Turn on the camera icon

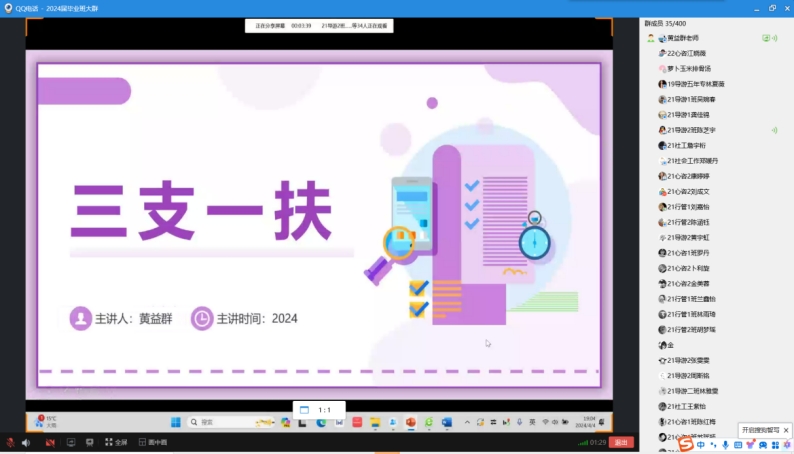pos(50,442)
